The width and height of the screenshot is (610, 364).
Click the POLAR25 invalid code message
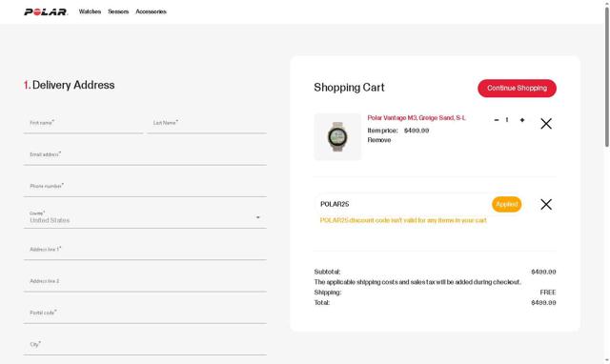coord(403,220)
